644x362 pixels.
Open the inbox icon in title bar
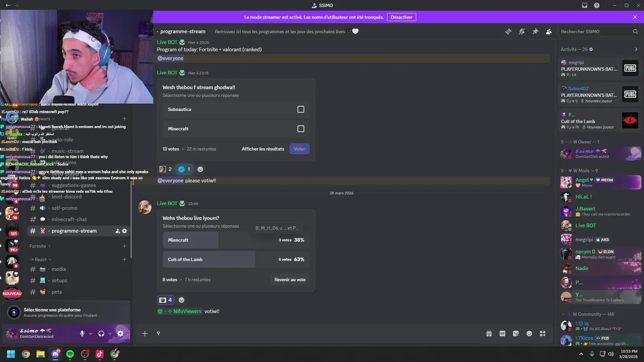[585, 5]
